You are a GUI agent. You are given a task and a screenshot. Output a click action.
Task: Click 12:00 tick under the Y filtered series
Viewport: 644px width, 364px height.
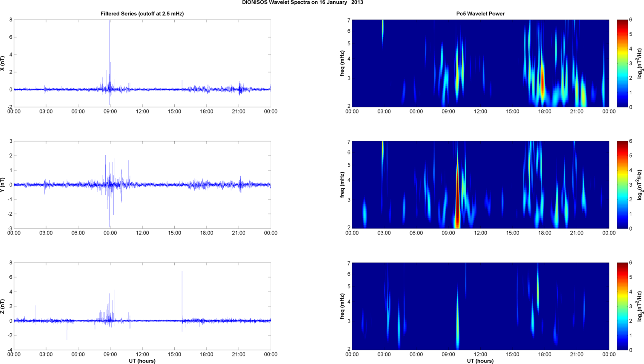[142, 233]
